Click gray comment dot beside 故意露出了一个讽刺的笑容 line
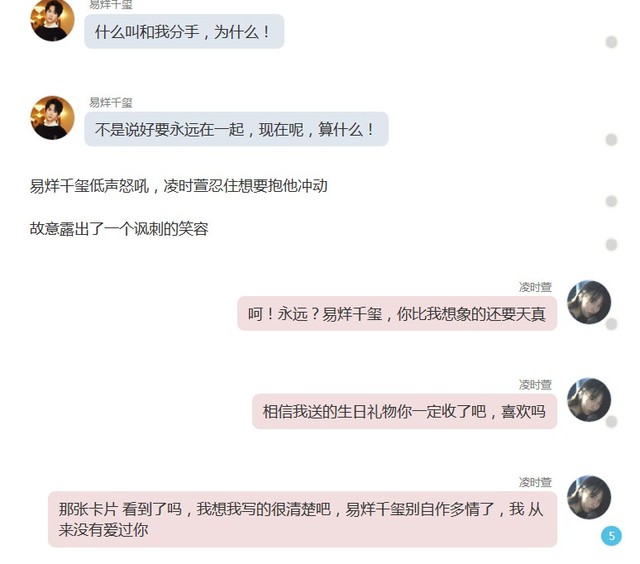Viewport: 640px width, 564px height. click(x=611, y=244)
